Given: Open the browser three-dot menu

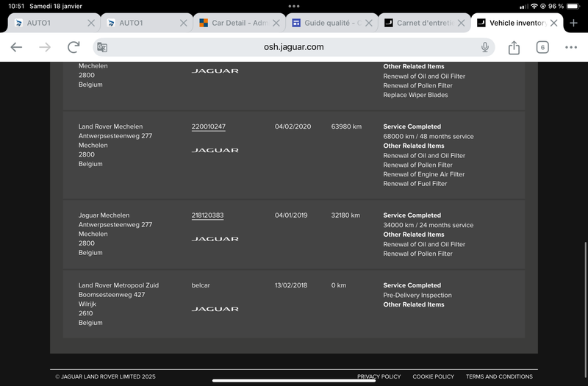Looking at the screenshot, I should click(571, 47).
